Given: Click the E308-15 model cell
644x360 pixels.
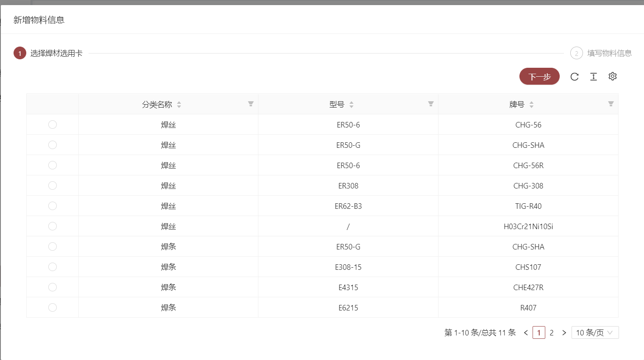Looking at the screenshot, I should tap(348, 267).
